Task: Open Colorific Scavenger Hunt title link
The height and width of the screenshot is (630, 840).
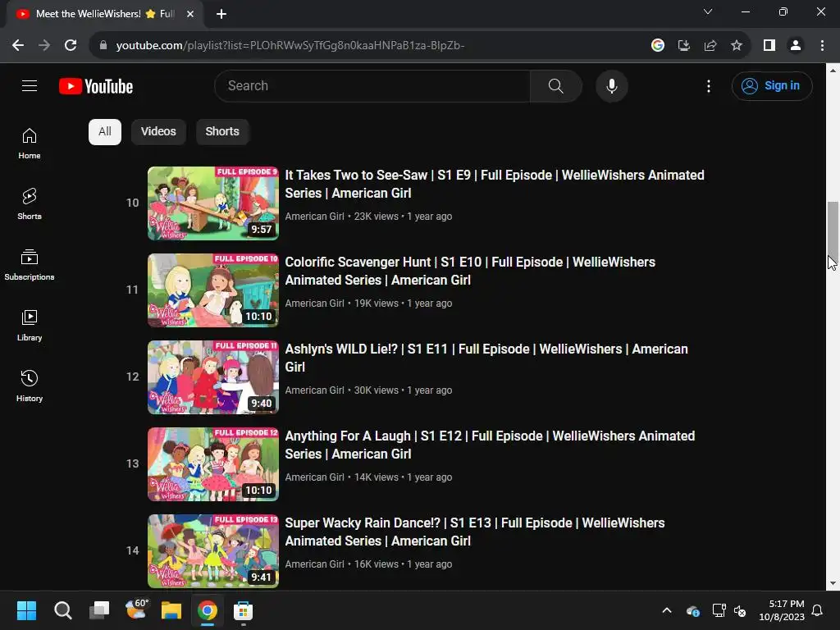Action: [x=470, y=271]
